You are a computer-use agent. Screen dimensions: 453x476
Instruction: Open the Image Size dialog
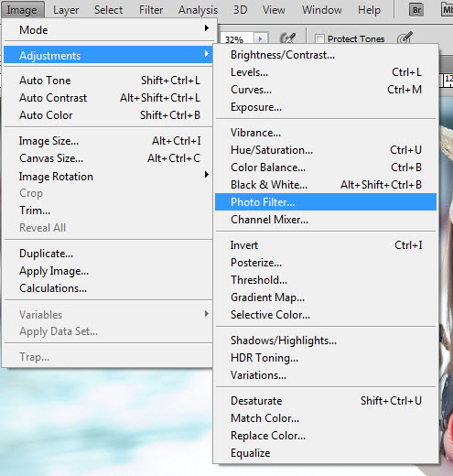[x=108, y=141]
